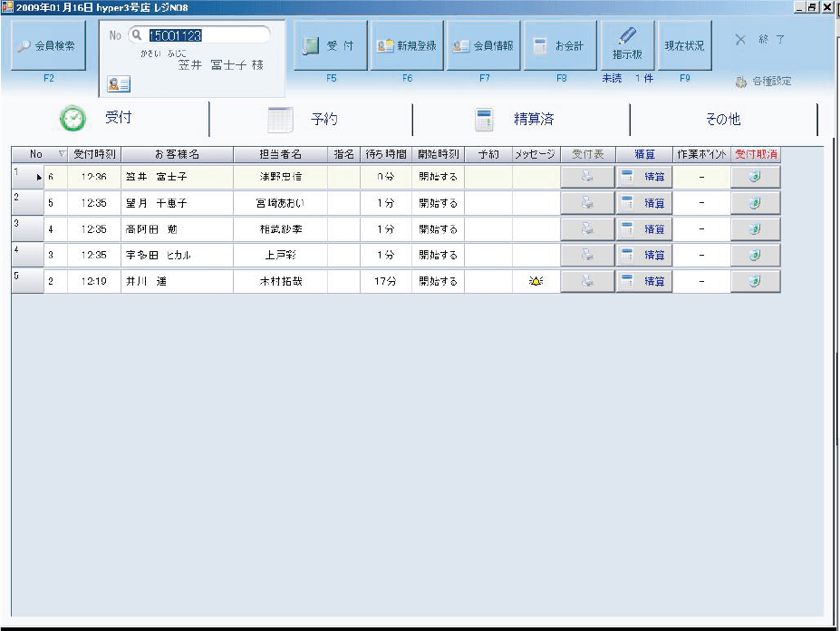The height and width of the screenshot is (631, 840).
Task: Click the お会計 checkout button
Action: pos(559,45)
